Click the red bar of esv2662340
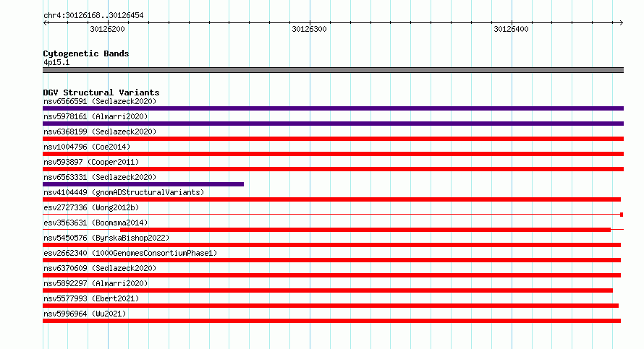644x349 pixels. click(x=332, y=260)
